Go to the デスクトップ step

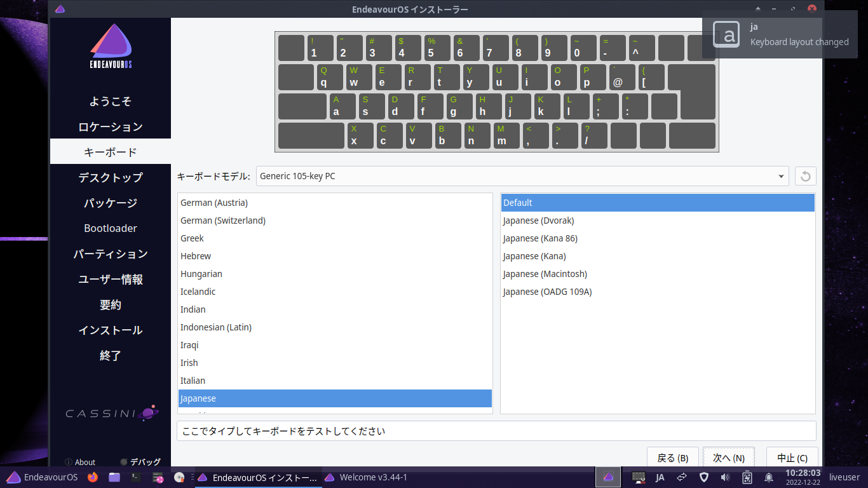pos(111,177)
